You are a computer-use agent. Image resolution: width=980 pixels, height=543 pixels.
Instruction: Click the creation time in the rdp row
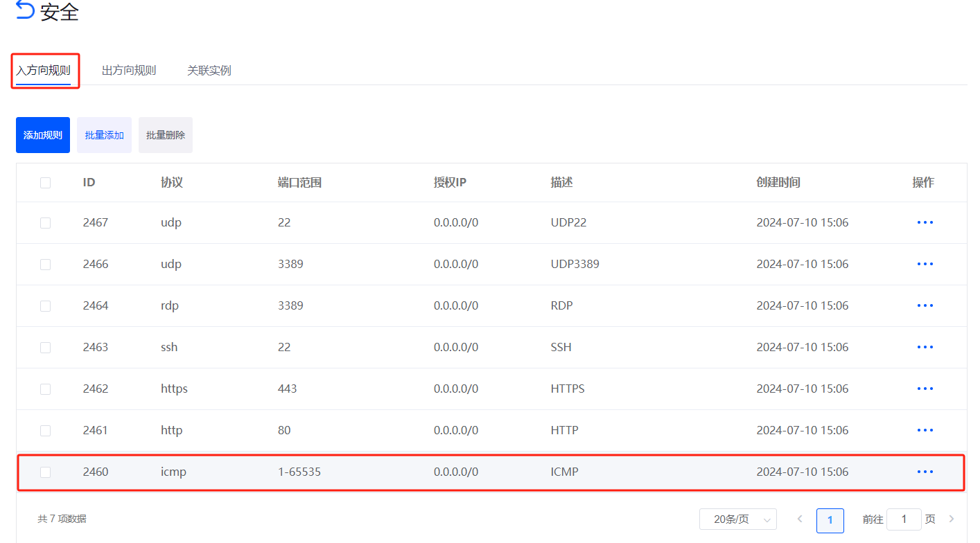[x=803, y=305]
